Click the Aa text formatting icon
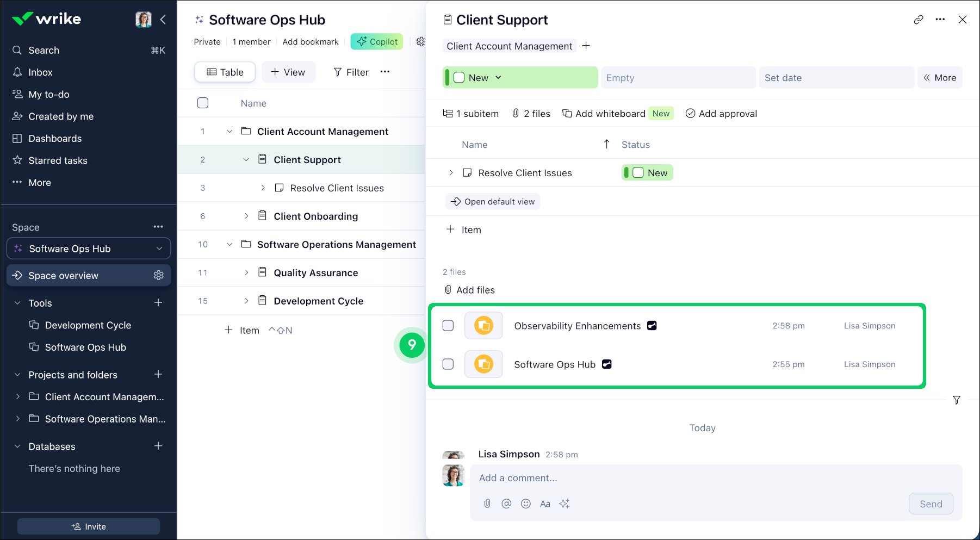Screen dimensions: 980x540 click(545, 504)
